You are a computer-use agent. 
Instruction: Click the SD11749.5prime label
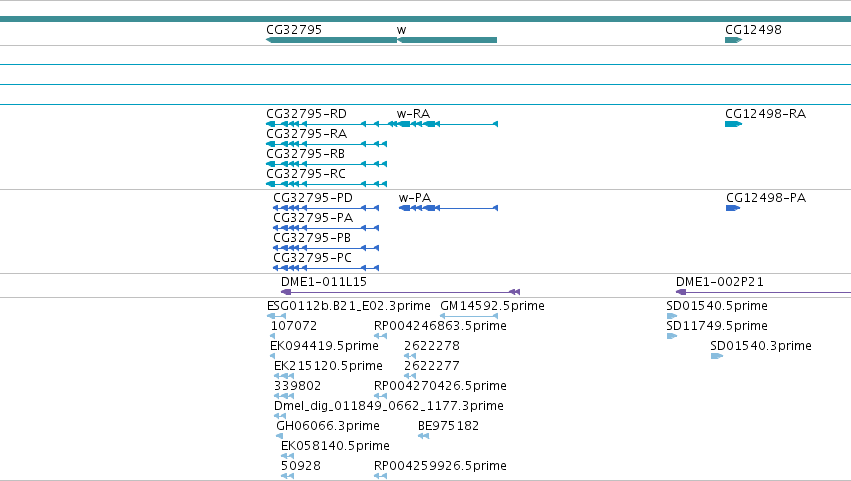[x=717, y=326]
